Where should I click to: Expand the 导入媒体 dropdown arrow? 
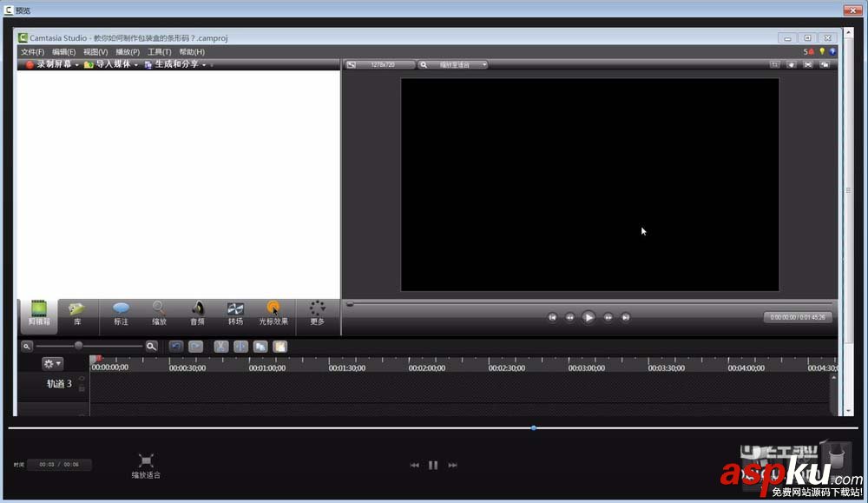click(x=136, y=65)
